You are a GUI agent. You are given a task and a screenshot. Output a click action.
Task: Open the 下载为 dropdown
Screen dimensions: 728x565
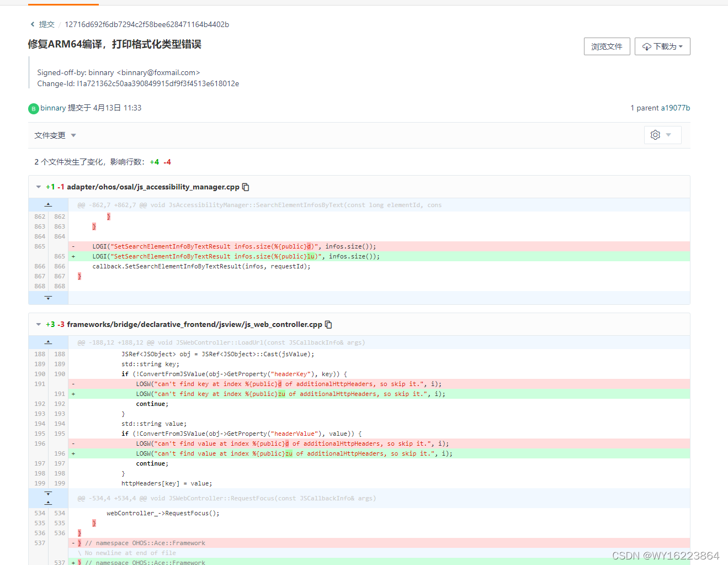[x=662, y=46]
